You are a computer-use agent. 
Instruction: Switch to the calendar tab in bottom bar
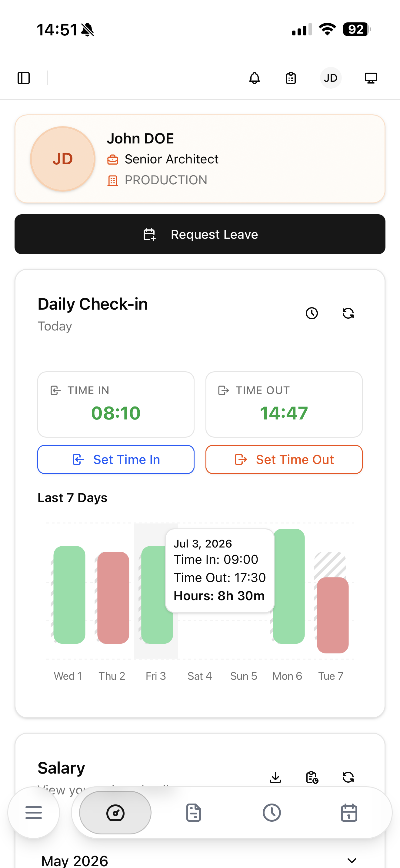[x=349, y=812]
